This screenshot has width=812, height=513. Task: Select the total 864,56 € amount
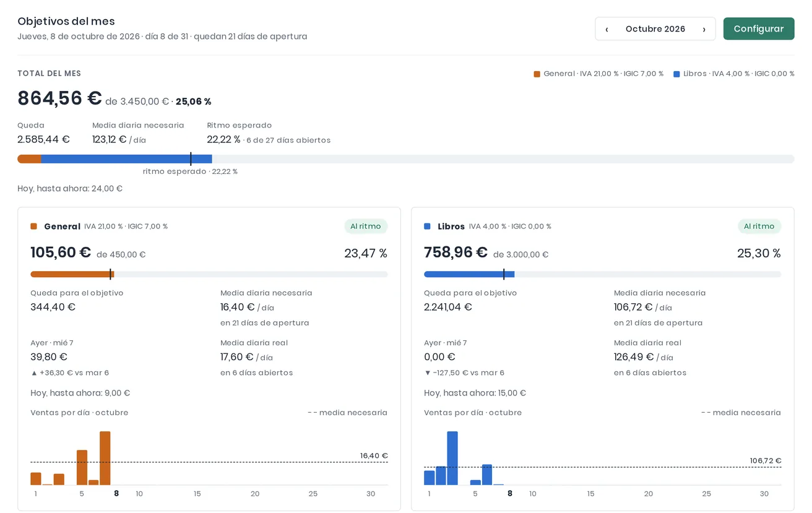pos(59,98)
